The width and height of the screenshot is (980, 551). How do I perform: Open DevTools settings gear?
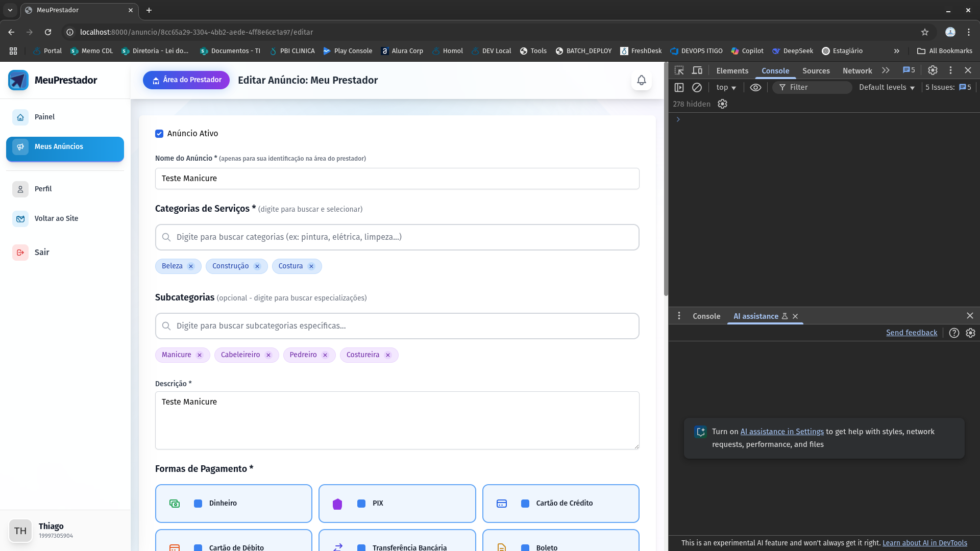pyautogui.click(x=933, y=70)
